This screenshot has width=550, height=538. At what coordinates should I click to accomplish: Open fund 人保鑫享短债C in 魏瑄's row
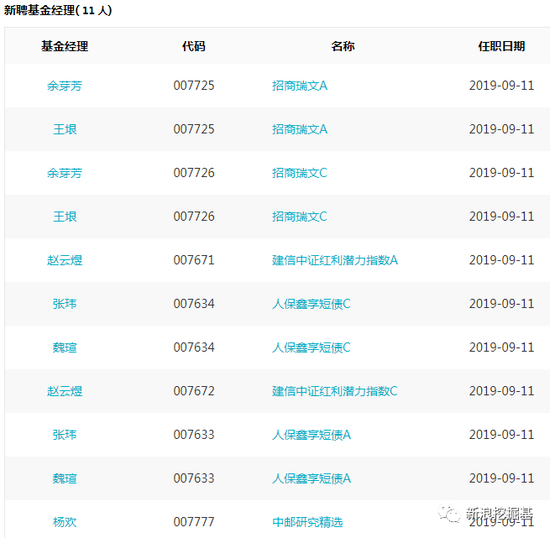[x=311, y=348]
